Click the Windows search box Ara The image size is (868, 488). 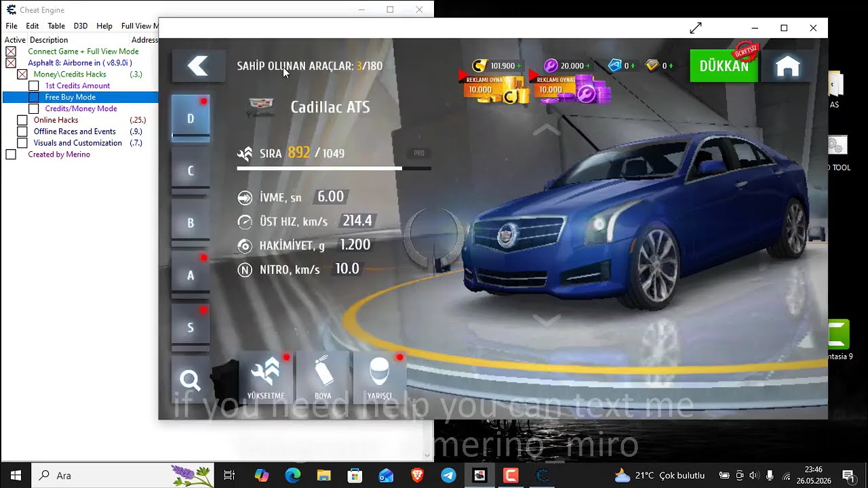tap(122, 475)
